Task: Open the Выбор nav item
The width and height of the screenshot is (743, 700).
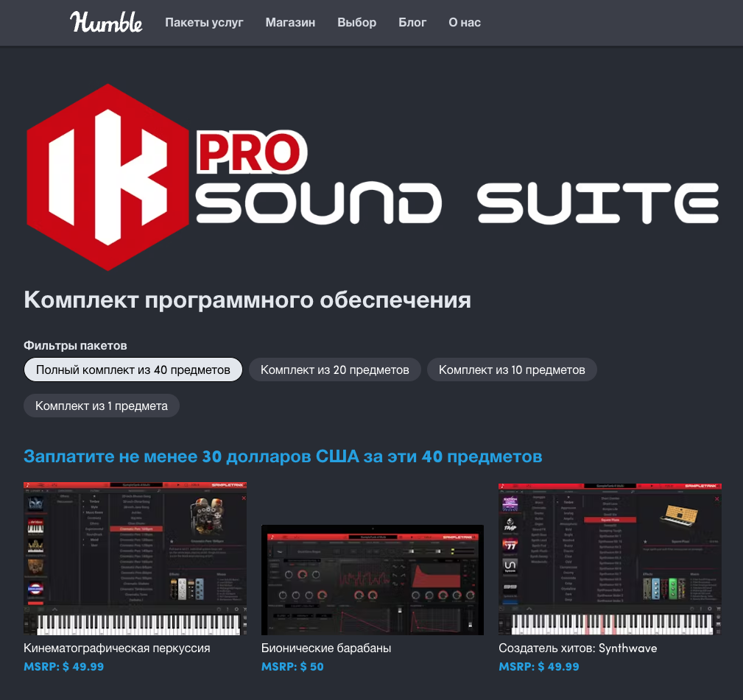Action: [x=357, y=22]
